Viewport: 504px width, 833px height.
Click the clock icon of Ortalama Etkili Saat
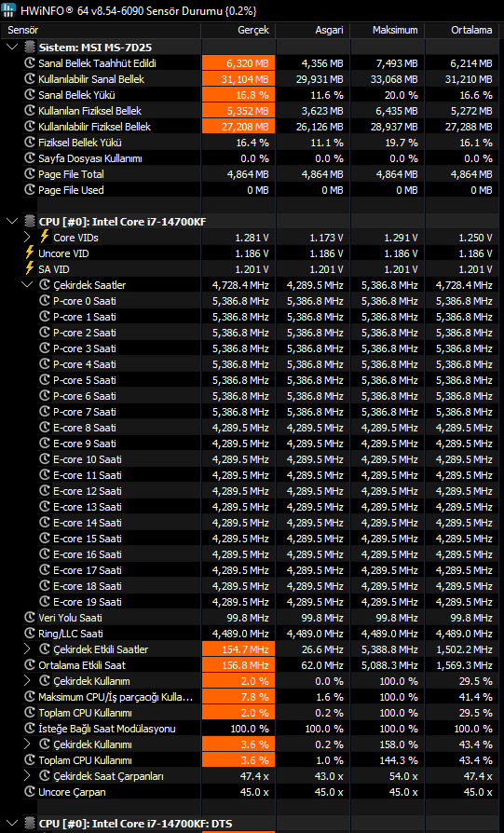30,665
